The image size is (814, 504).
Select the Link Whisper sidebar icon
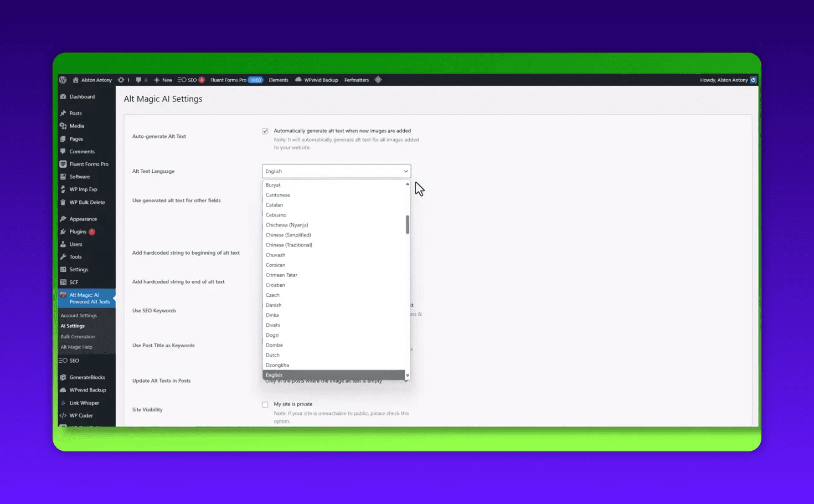(x=63, y=403)
